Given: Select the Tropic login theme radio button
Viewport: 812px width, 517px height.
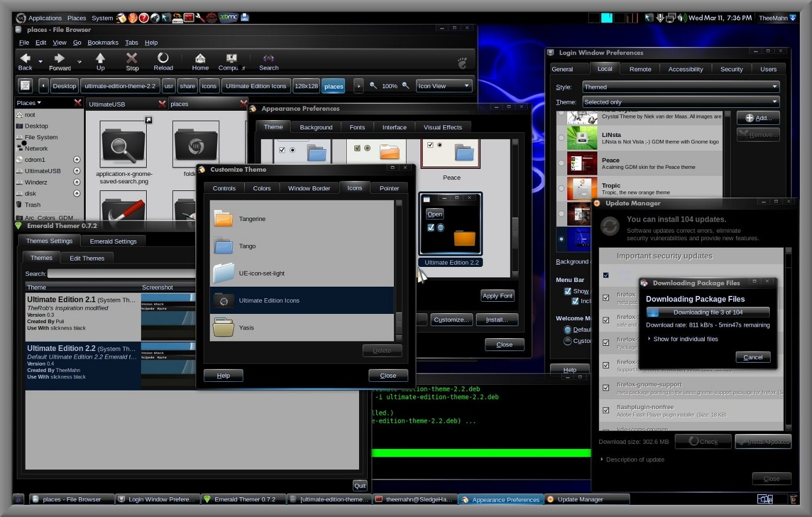Looking at the screenshot, I should coord(561,189).
